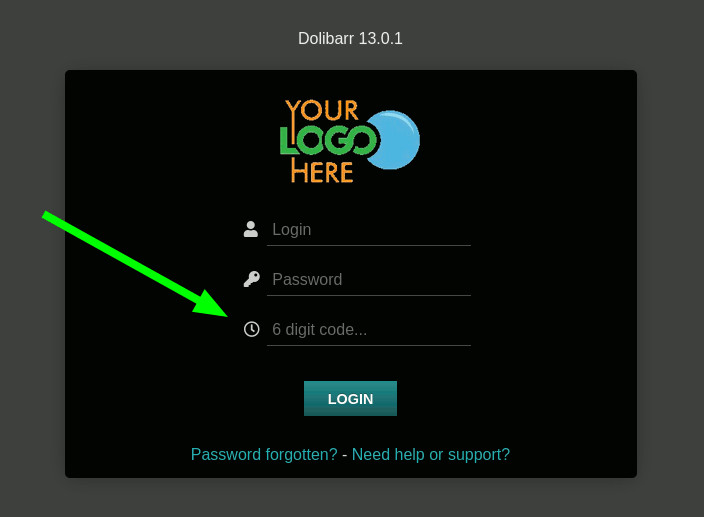Click the green arrow's tail end

[47, 215]
